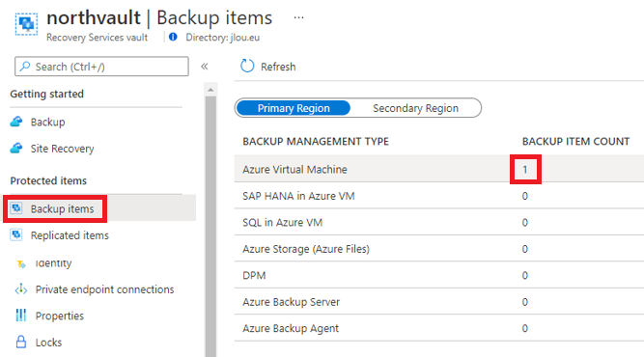Click the Locks padlock icon
The height and width of the screenshot is (357, 644).
(x=21, y=342)
